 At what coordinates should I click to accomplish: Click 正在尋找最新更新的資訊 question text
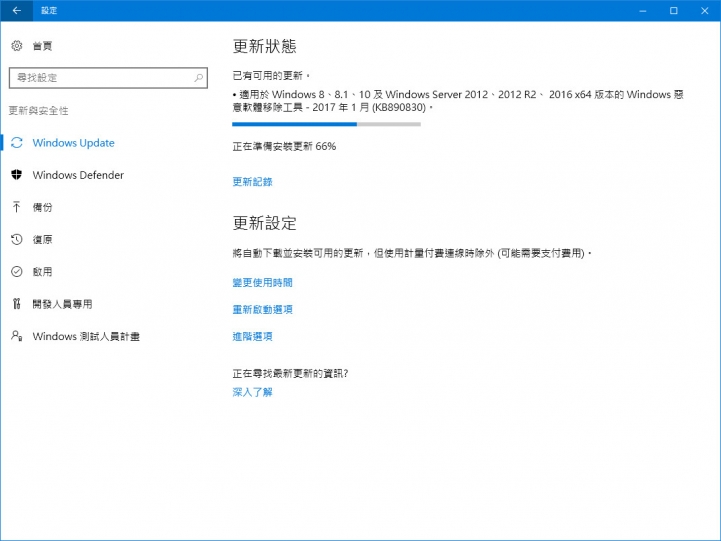290,374
